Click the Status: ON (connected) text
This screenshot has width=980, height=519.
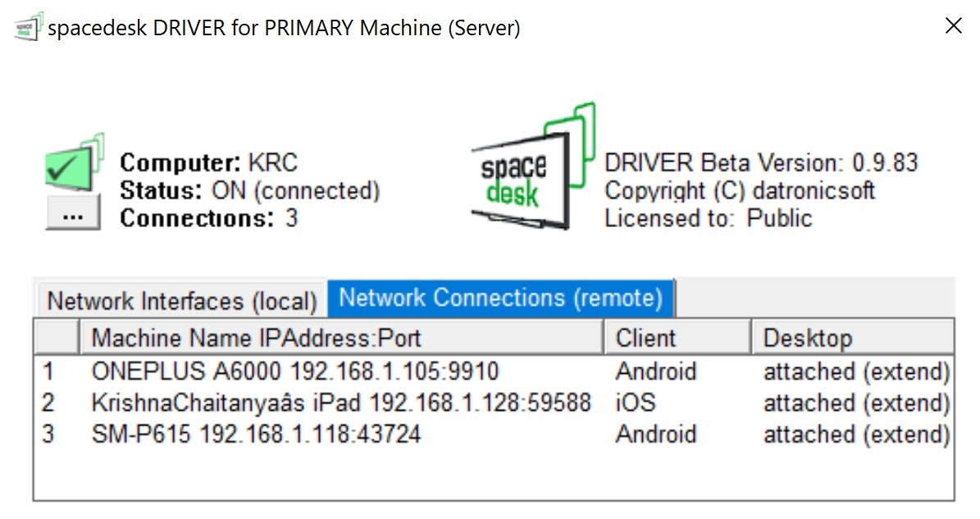[250, 190]
